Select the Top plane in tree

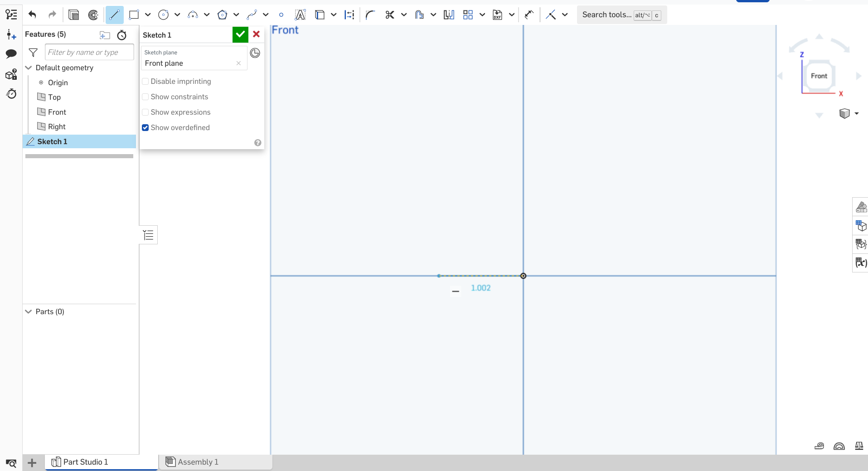pyautogui.click(x=54, y=97)
